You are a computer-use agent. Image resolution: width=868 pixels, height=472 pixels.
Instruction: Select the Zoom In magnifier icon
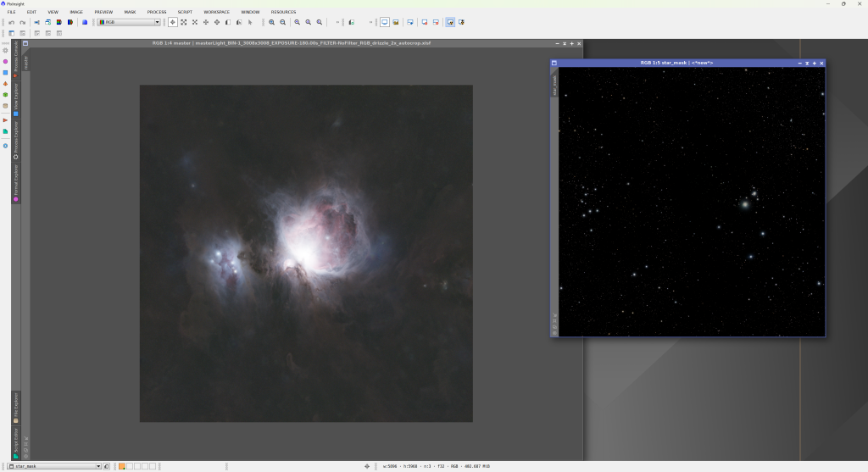pos(272,22)
